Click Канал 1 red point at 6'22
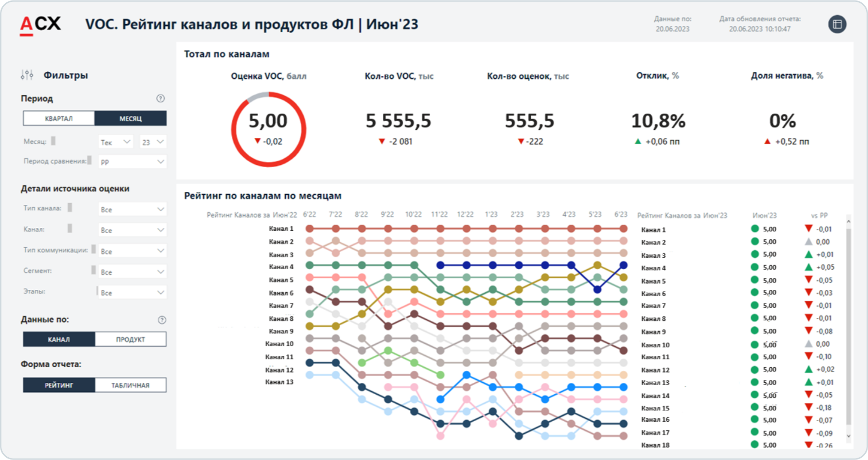 point(310,228)
